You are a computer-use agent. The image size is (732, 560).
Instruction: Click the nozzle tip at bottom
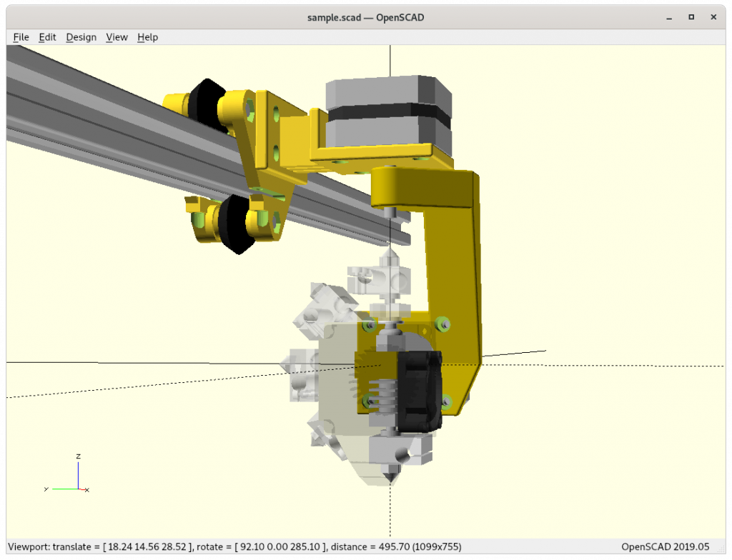[390, 476]
